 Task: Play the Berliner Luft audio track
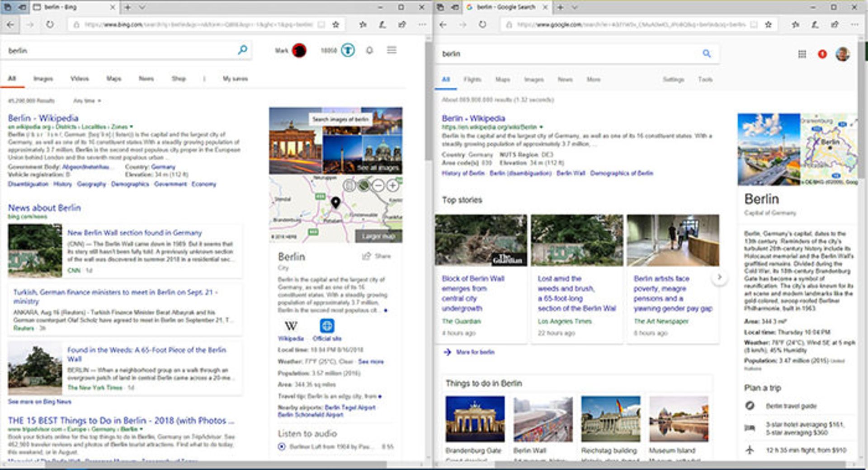click(x=282, y=446)
